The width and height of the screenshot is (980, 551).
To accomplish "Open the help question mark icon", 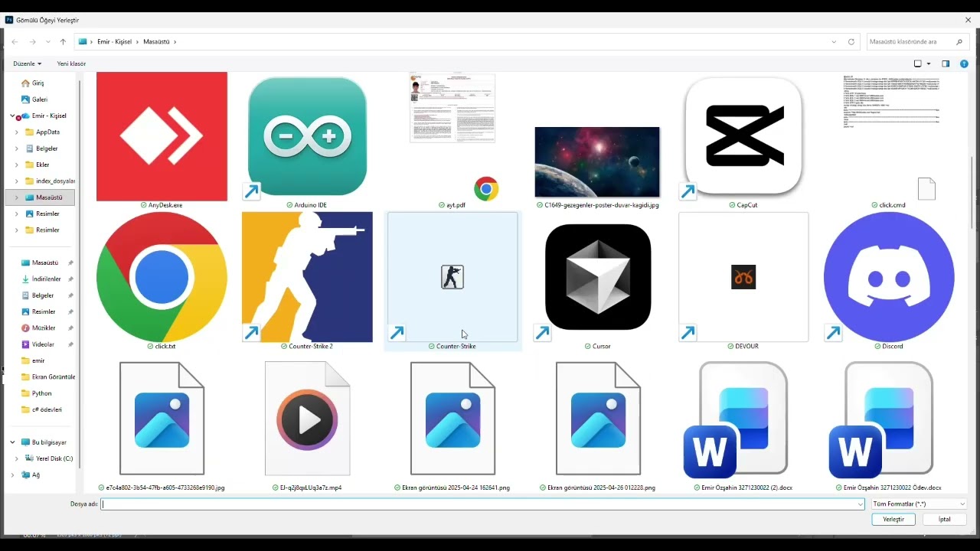I will [x=964, y=64].
